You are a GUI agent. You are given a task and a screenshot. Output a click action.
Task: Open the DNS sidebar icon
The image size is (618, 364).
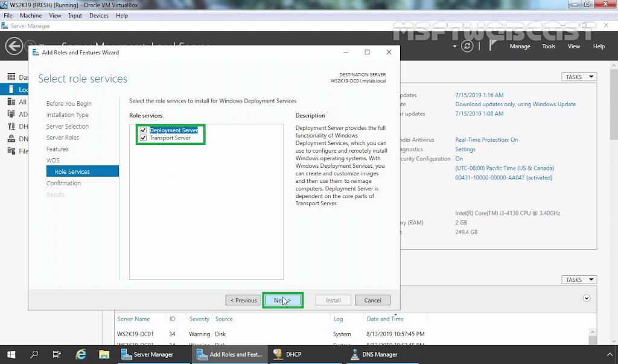[11, 138]
